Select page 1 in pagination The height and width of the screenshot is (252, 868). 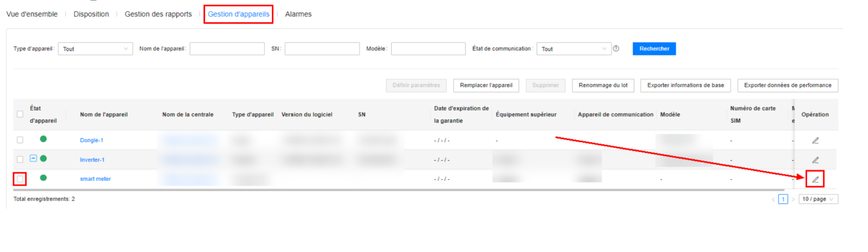pyautogui.click(x=783, y=199)
